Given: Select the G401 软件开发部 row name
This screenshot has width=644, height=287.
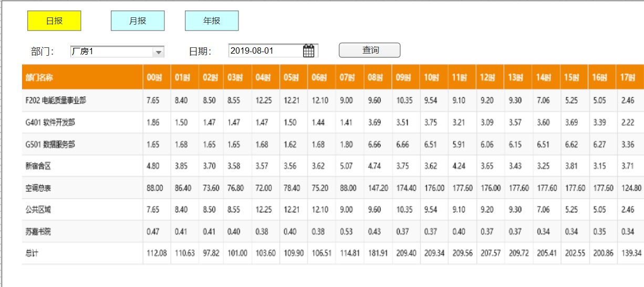Looking at the screenshot, I should coord(50,122).
